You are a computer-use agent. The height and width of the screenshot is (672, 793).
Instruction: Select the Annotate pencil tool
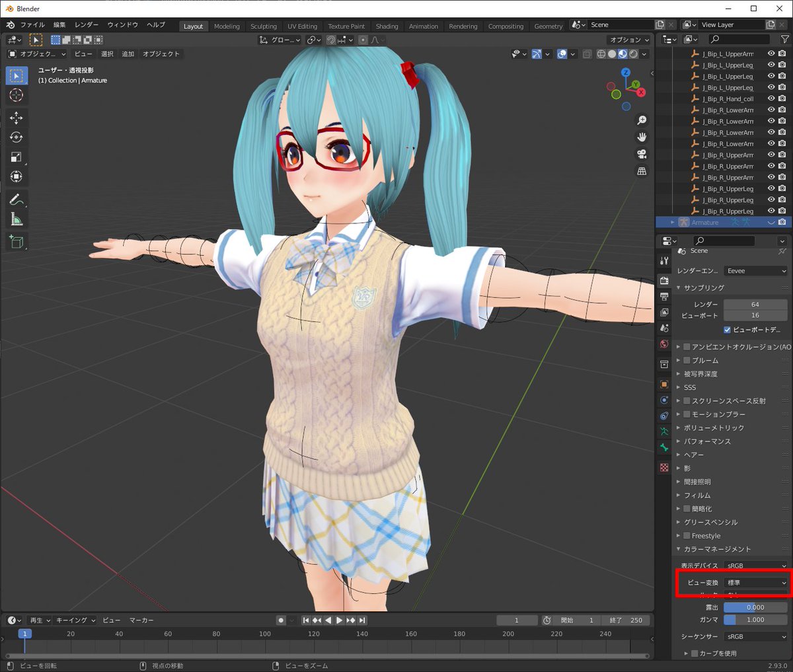17,200
